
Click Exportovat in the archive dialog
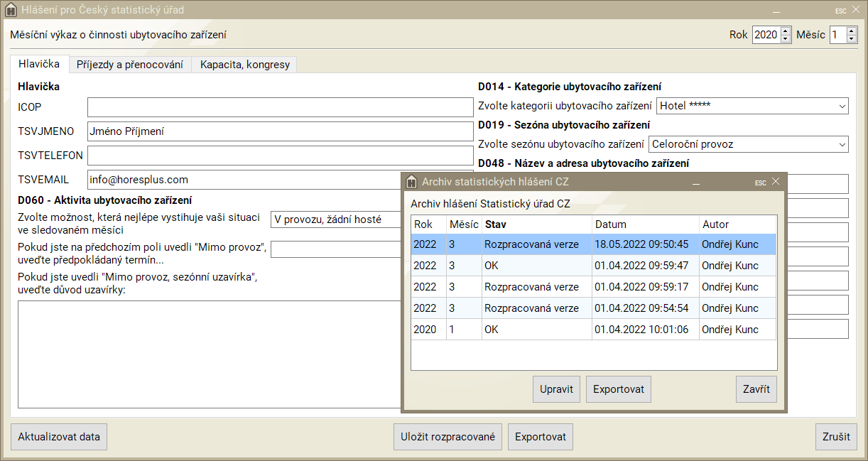pyautogui.click(x=618, y=389)
